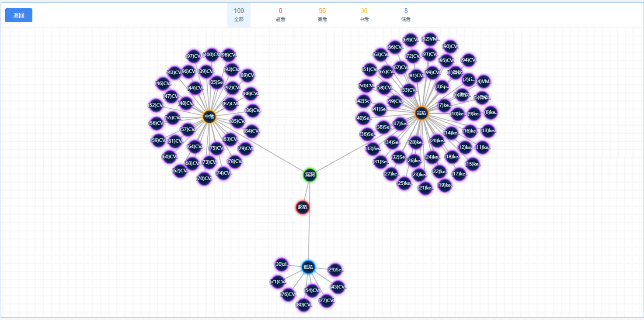This screenshot has width=644, height=320.
Task: Click node (8)ke.. on right edge
Action: (x=491, y=112)
